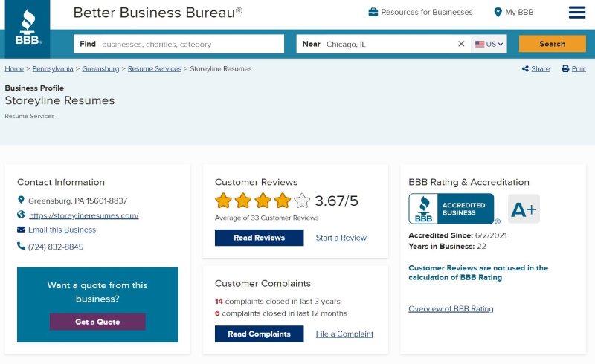Open the hamburger menu icon
Screen dimensions: 595x364
pyautogui.click(x=577, y=12)
